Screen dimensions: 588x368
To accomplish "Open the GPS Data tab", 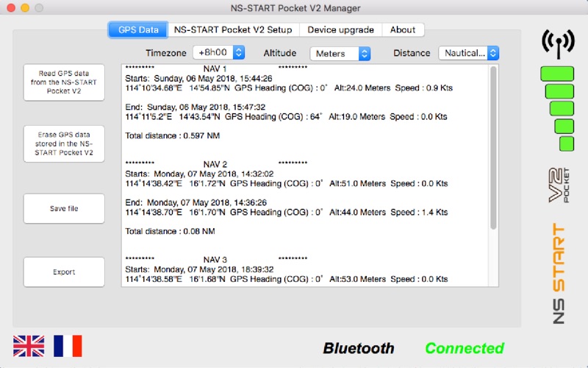I will click(x=138, y=29).
